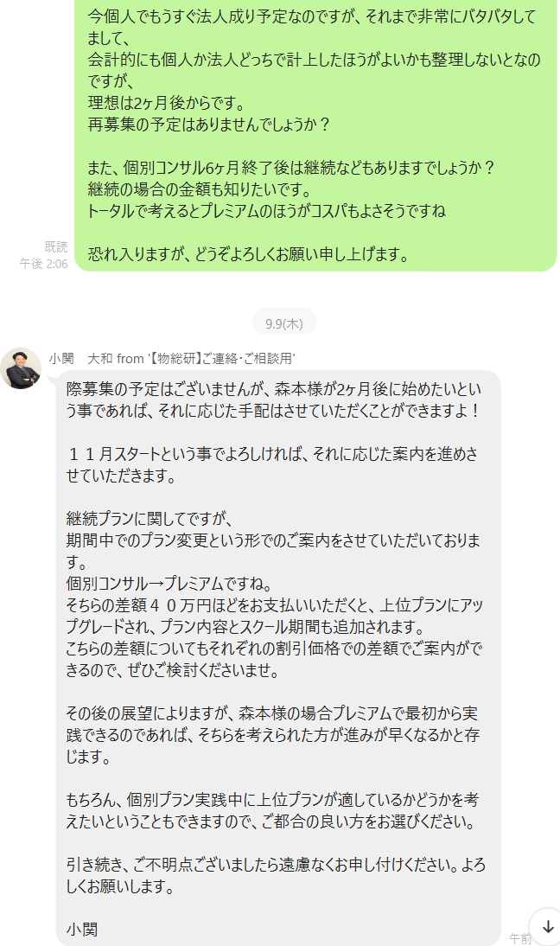Viewport: 560px width, 946px height.
Task: Click the 既読 read receipt label
Action: click(56, 246)
